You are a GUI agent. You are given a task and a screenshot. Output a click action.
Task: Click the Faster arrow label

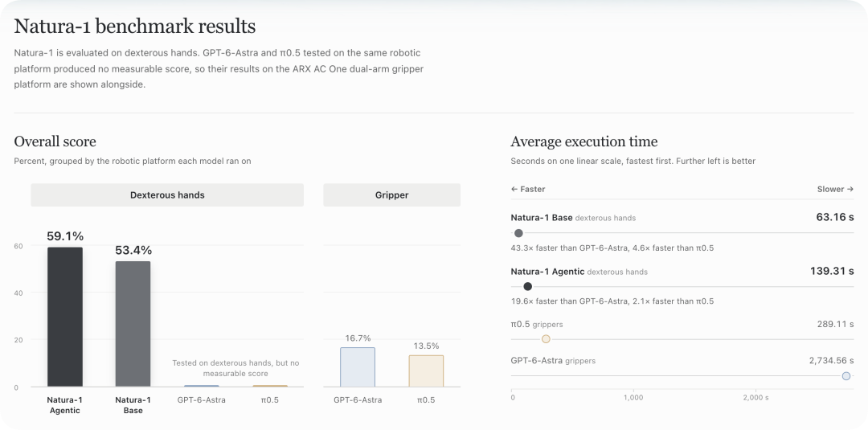point(528,189)
